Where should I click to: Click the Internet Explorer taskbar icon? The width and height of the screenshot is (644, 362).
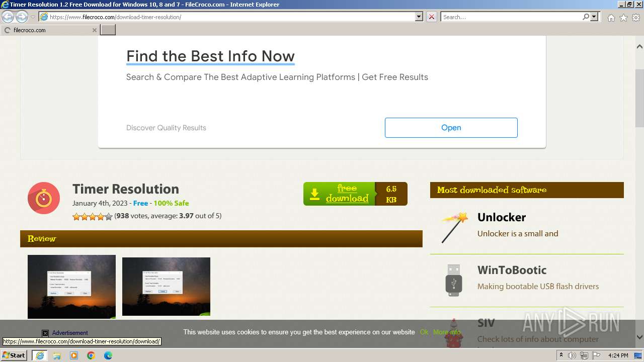pyautogui.click(x=39, y=355)
